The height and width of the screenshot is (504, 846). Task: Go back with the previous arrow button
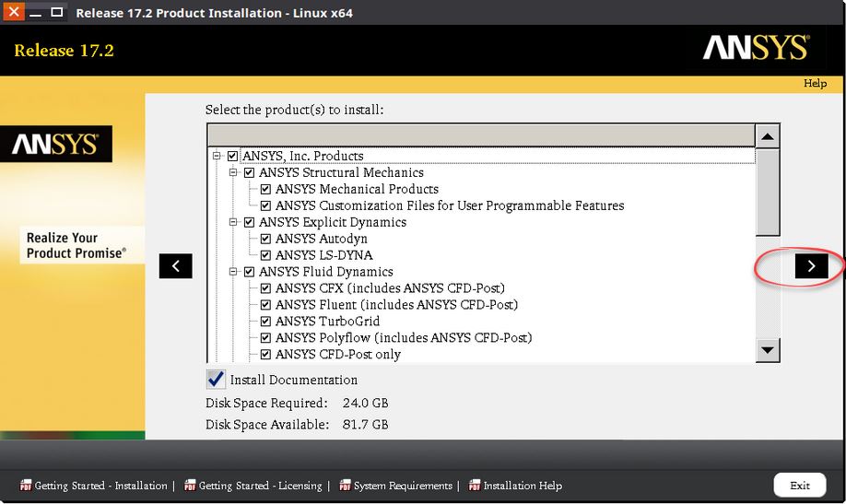pyautogui.click(x=175, y=266)
